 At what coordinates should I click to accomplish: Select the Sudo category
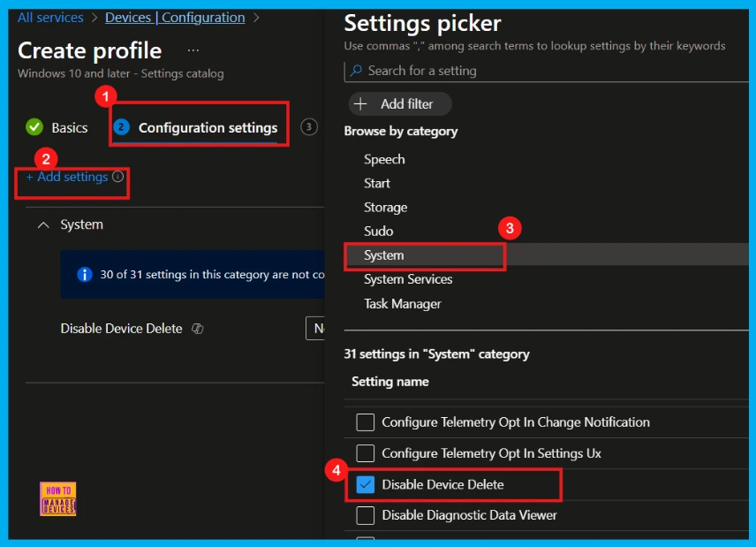click(x=379, y=231)
